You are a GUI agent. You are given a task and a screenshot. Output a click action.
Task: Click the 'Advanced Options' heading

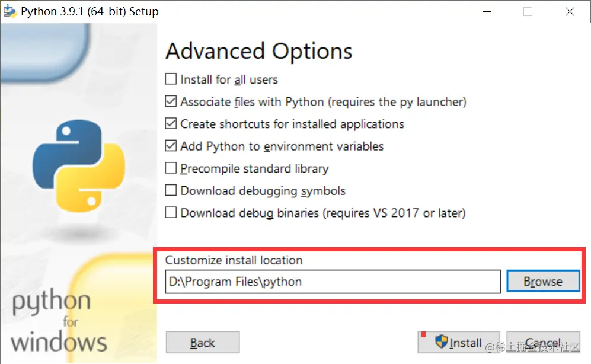(258, 52)
